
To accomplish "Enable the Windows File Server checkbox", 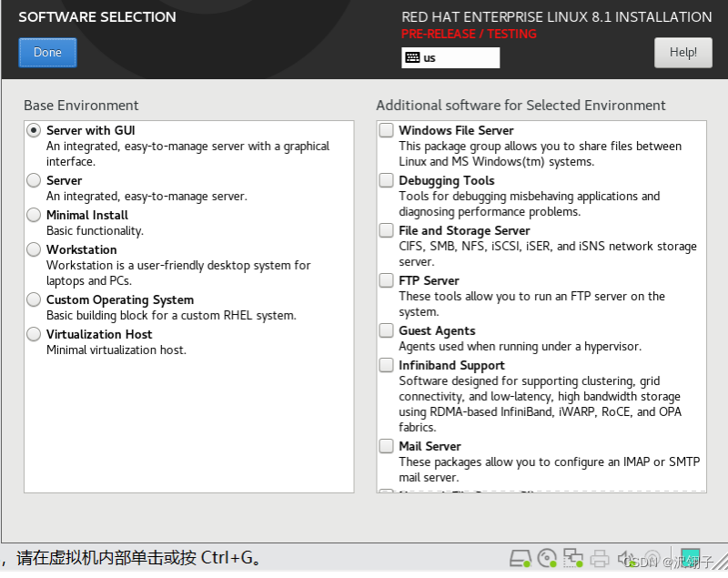I will point(385,130).
